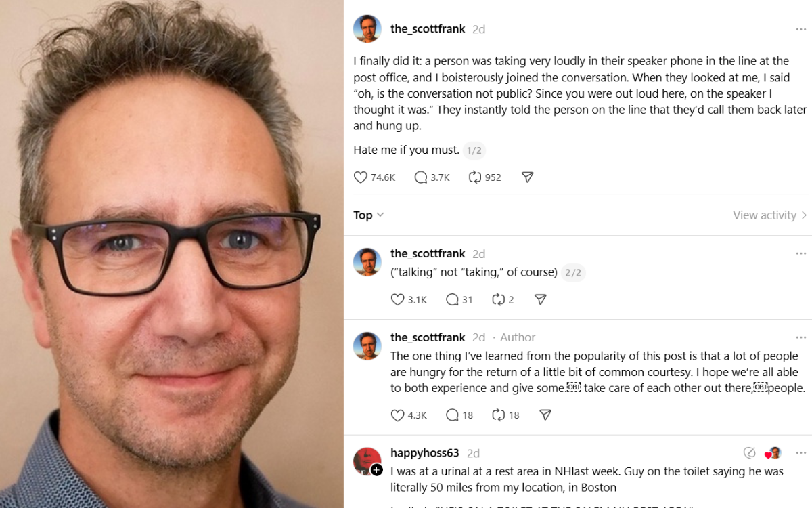The height and width of the screenshot is (508, 812).
Task: Like the "talking not taking" reply
Action: coord(409,299)
